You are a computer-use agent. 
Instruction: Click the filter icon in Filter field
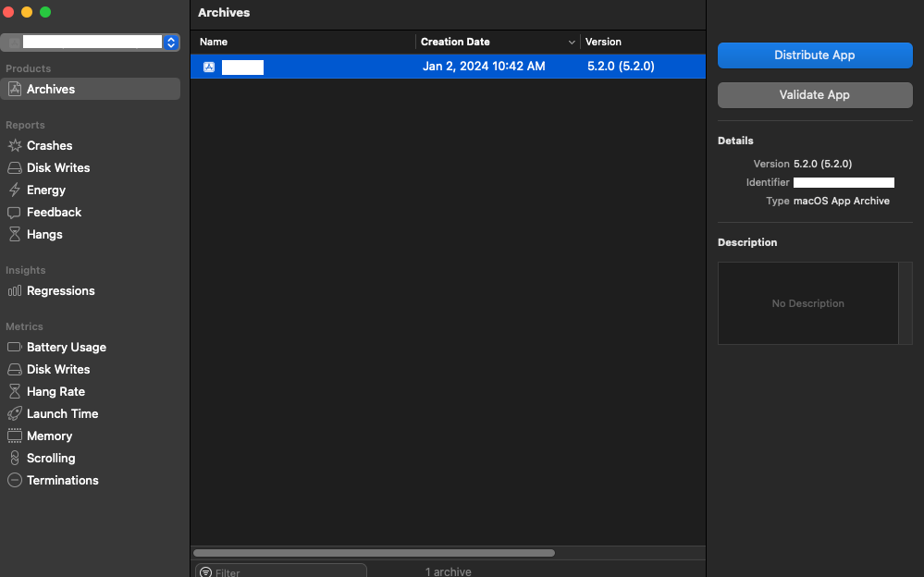[205, 572]
